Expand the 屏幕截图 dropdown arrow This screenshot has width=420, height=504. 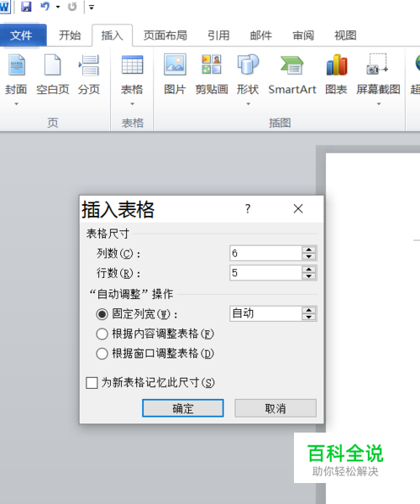(x=379, y=104)
